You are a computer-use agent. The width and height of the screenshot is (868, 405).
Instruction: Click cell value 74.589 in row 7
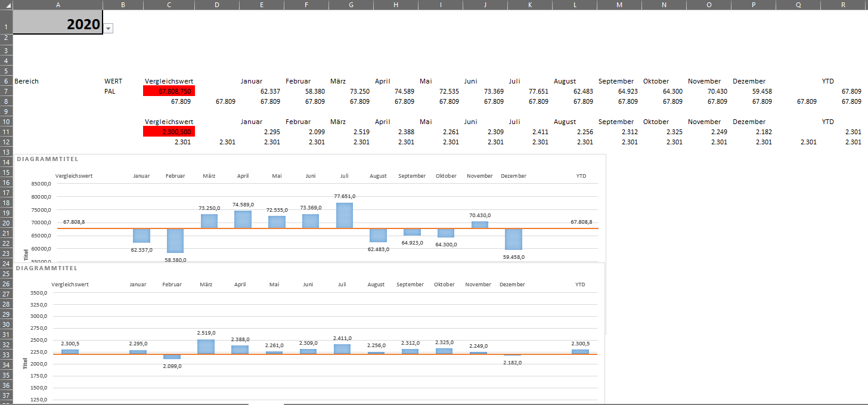[404, 91]
